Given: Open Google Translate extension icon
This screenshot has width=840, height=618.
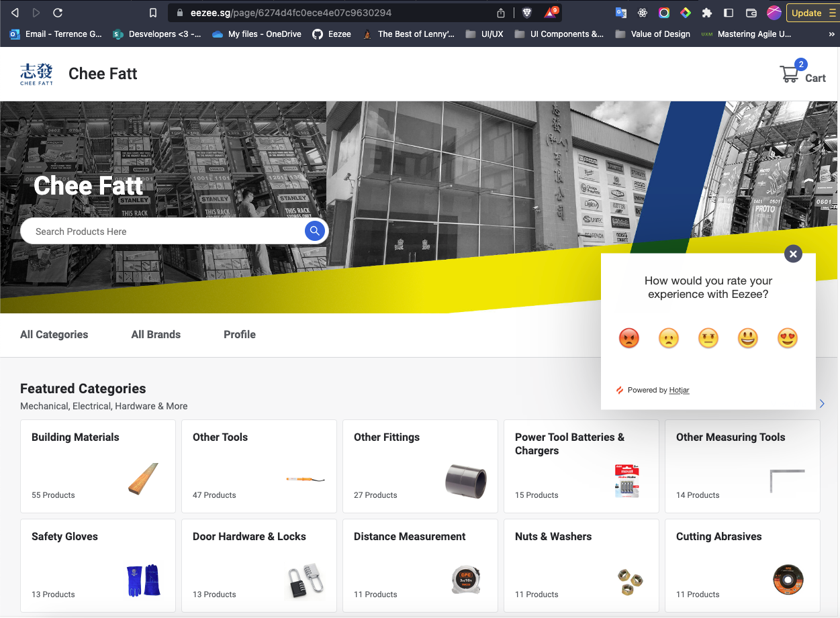Looking at the screenshot, I should (x=621, y=13).
